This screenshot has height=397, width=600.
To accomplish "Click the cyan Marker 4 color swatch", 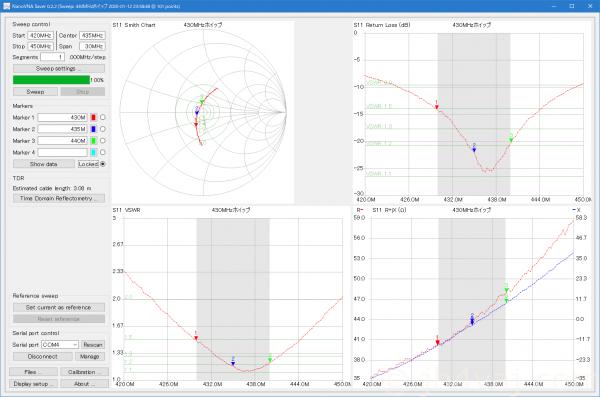I will tap(93, 152).
